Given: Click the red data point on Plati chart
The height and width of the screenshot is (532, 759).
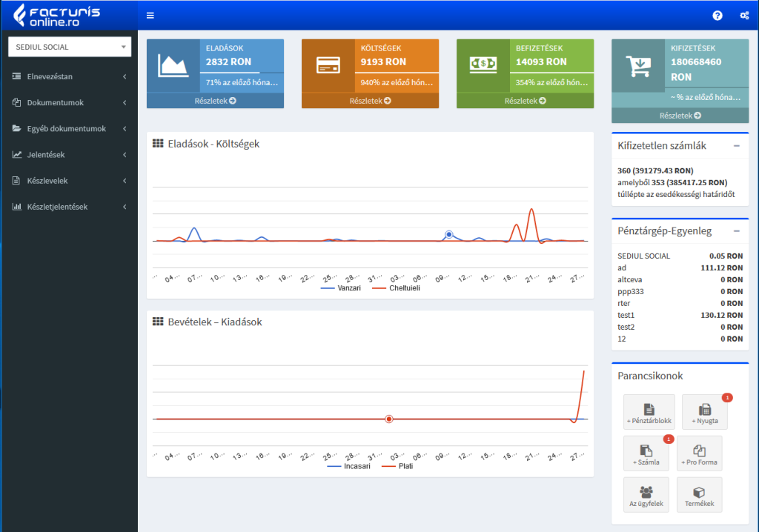Looking at the screenshot, I should pos(388,419).
